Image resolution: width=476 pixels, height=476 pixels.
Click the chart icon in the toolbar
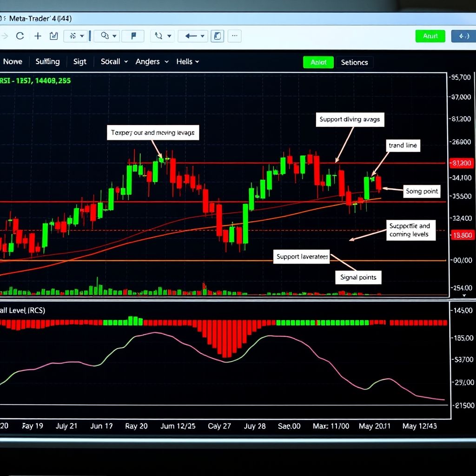[53, 36]
